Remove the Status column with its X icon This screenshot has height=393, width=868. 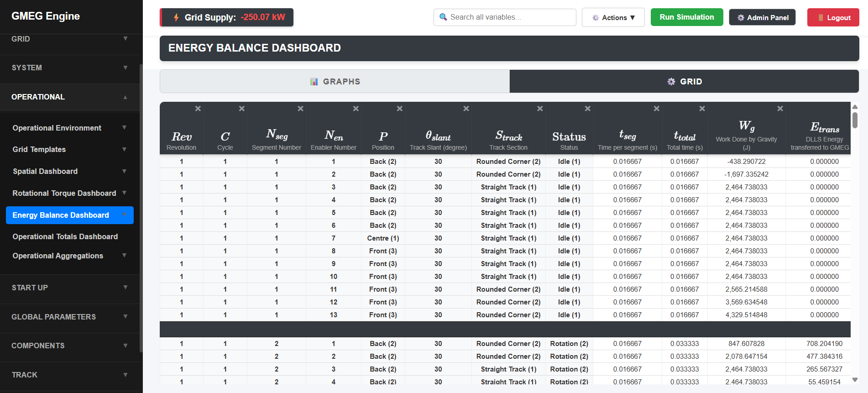(587, 109)
